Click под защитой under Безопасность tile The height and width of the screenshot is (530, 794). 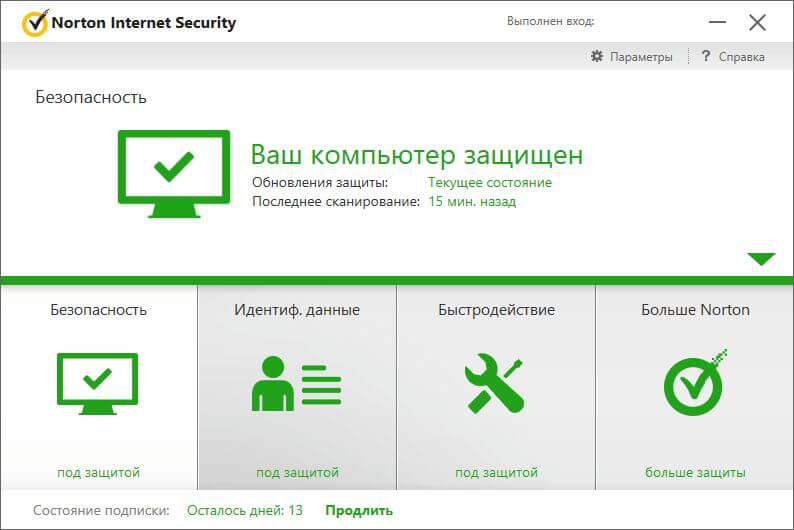tap(98, 472)
